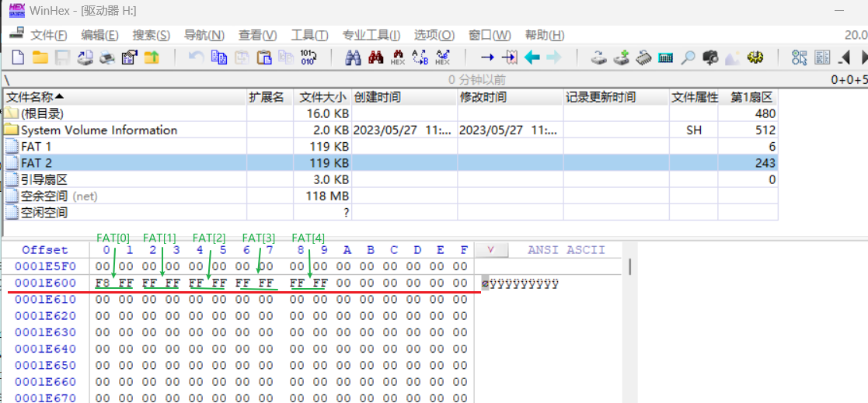Click the New file toolbar icon
868x403 pixels.
click(x=18, y=57)
